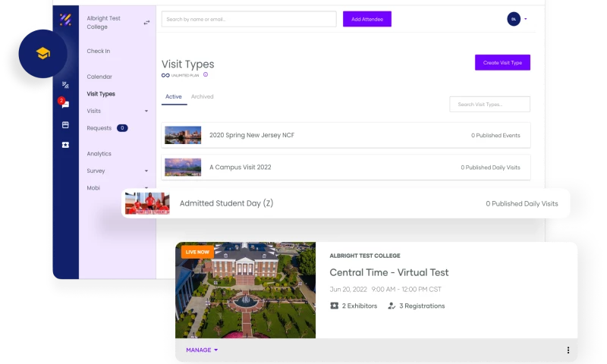Click the 2 Exhibitors label
Image resolution: width=607 pixels, height=364 pixels.
(359, 306)
